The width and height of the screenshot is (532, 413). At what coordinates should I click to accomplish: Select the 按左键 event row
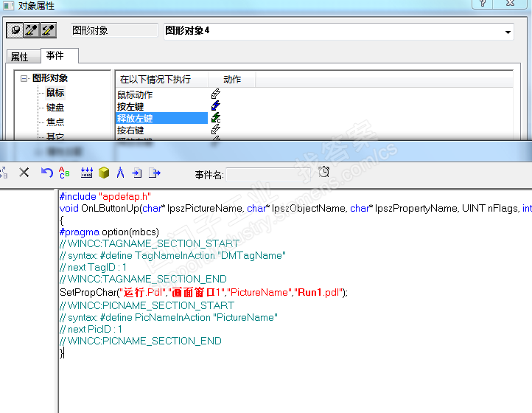coord(130,107)
